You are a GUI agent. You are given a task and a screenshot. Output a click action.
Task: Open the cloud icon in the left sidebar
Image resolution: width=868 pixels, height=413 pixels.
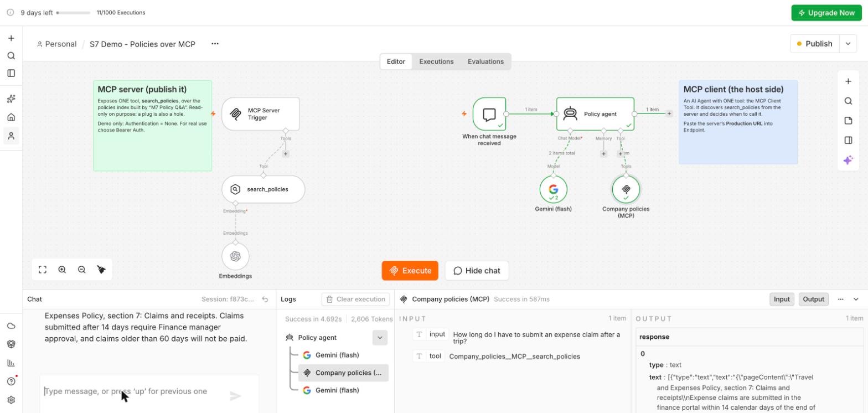tap(11, 326)
